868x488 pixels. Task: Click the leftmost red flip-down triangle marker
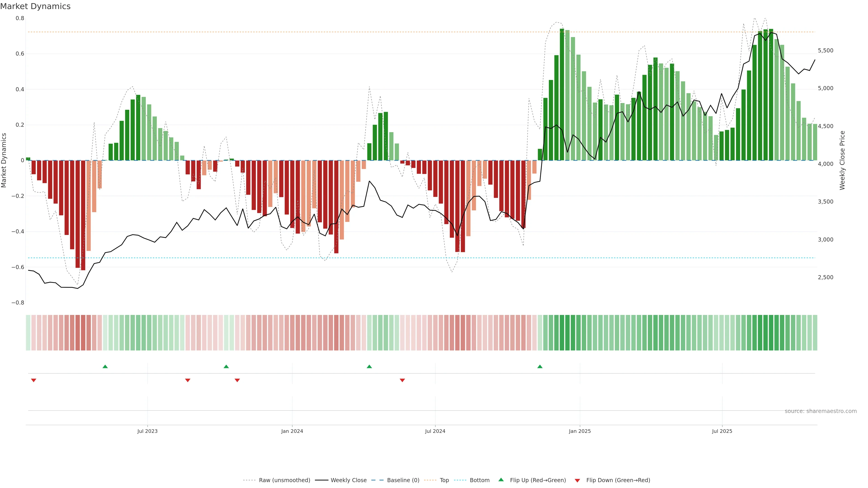tap(33, 380)
